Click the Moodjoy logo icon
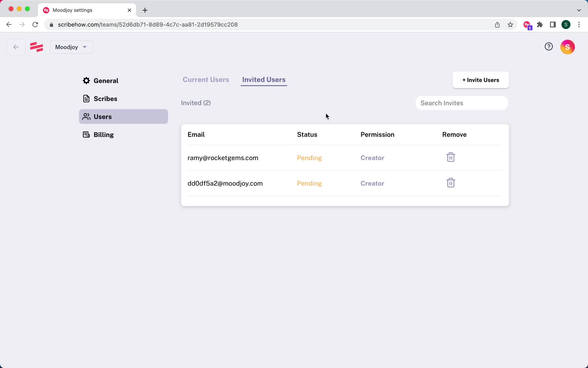The width and height of the screenshot is (588, 368). [36, 47]
